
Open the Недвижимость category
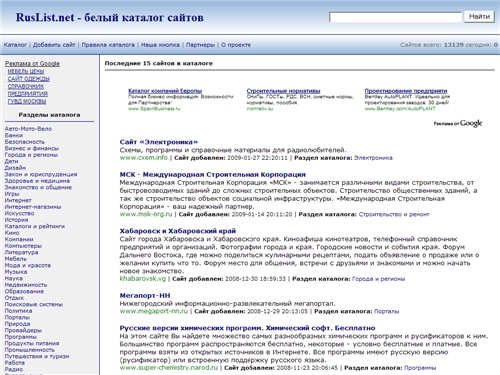[x=26, y=285]
